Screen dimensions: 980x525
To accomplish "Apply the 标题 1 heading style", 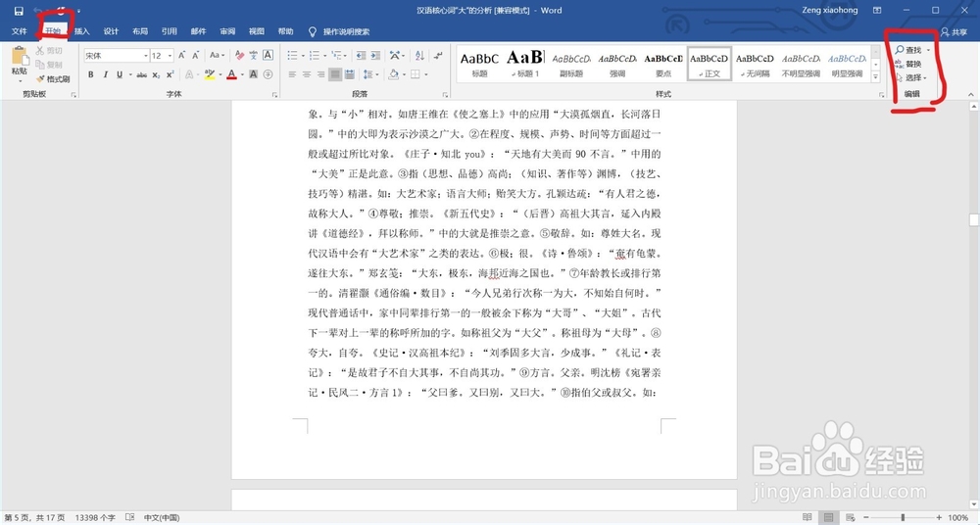I will 525,64.
